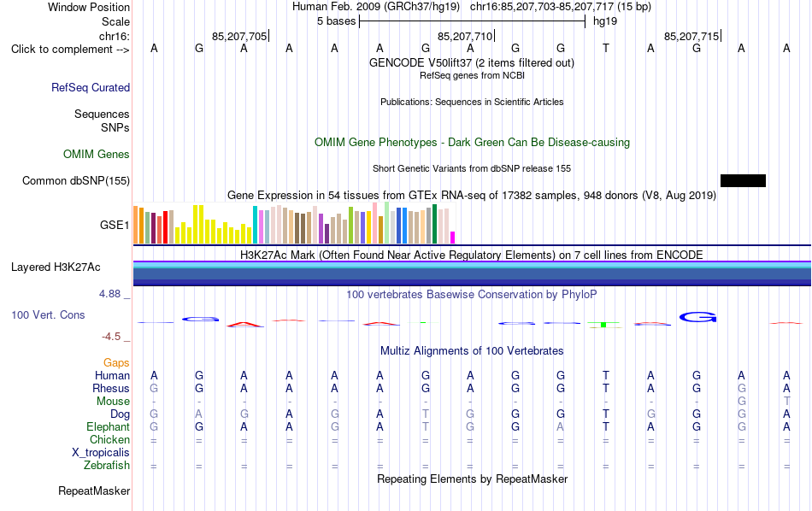Image resolution: width=812 pixels, height=511 pixels.
Task: Click the H3K27Ac Mark track title
Action: (472, 255)
